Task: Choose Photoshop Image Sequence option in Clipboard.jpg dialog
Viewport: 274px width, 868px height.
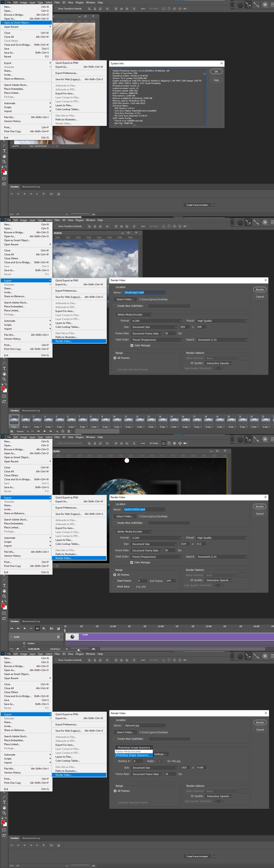Action: pos(134,755)
